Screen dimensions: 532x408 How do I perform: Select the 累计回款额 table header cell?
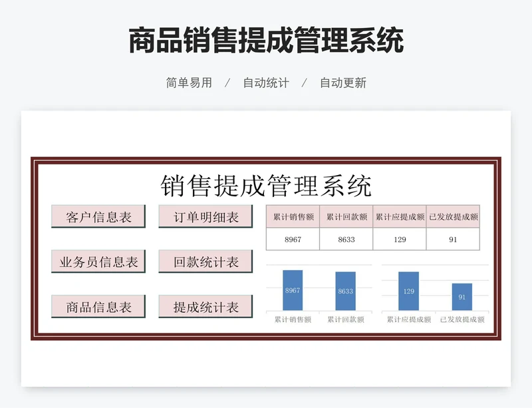(346, 216)
